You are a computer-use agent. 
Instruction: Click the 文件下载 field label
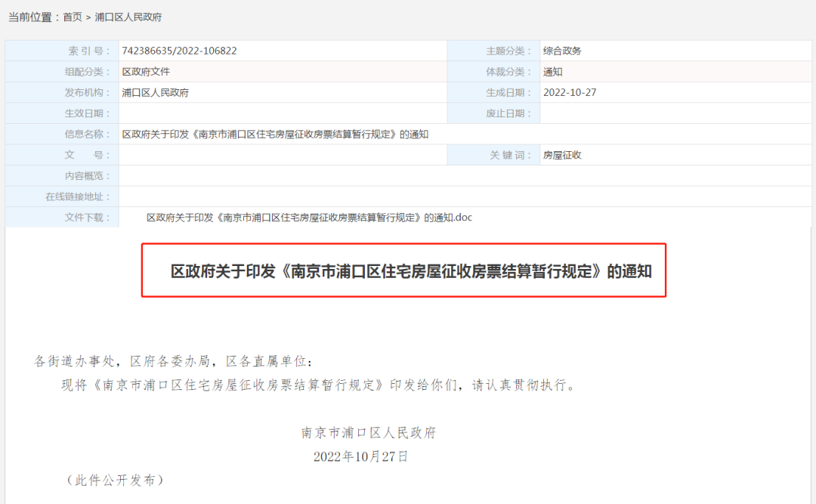coord(87,218)
